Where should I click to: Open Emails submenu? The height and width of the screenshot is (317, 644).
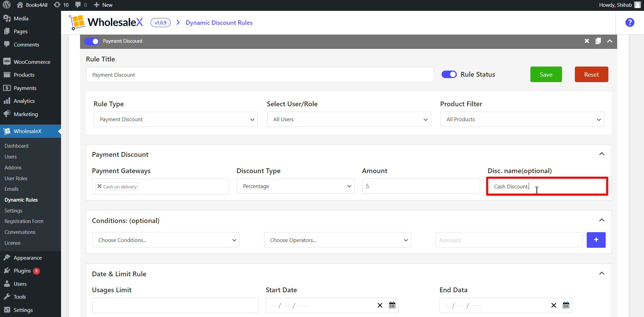point(12,189)
